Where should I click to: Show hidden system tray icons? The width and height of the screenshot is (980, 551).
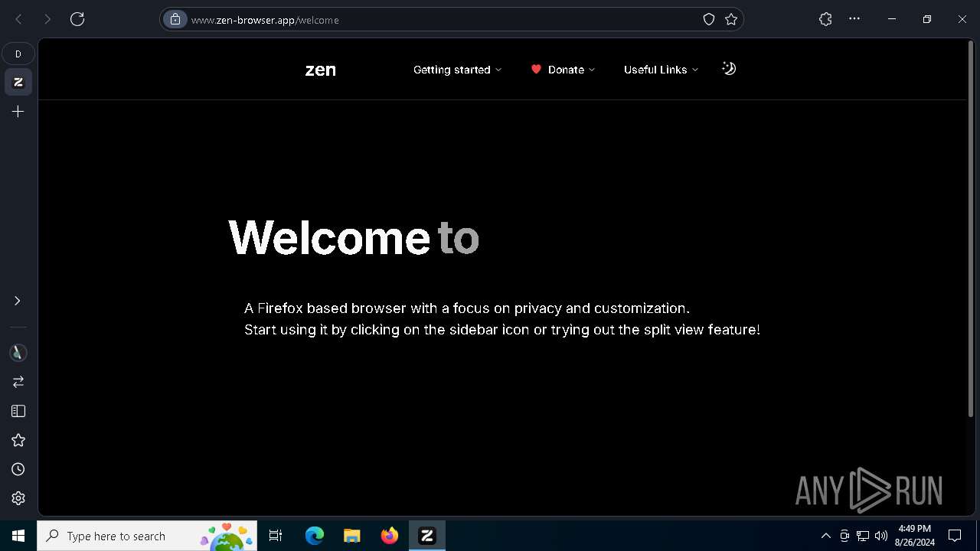pos(825,536)
